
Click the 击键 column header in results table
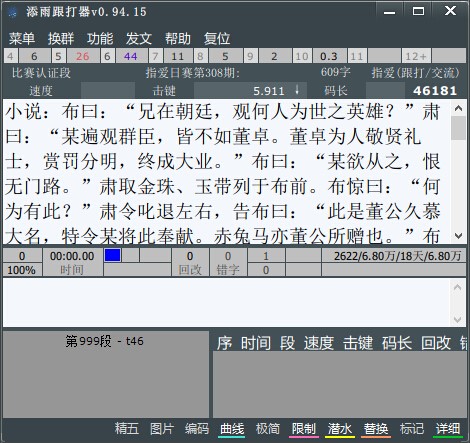(x=358, y=343)
